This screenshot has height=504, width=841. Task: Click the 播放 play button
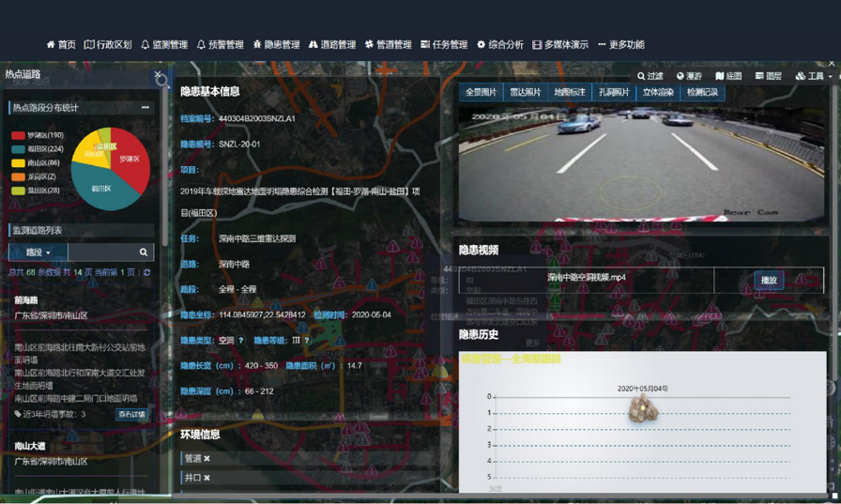(x=769, y=280)
